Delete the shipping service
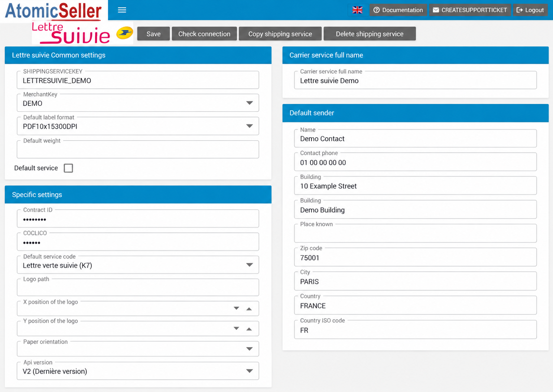This screenshot has height=392, width=553. [x=370, y=34]
